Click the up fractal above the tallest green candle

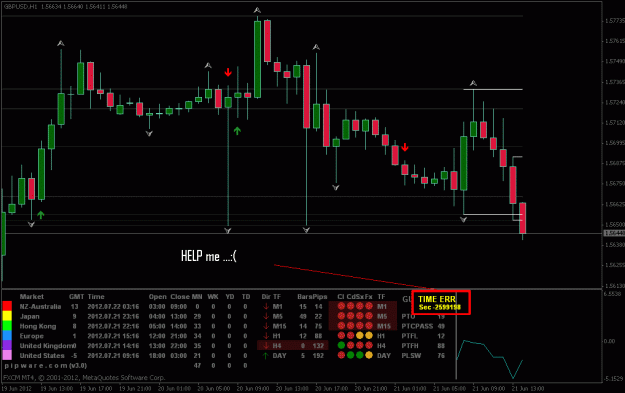tap(257, 10)
